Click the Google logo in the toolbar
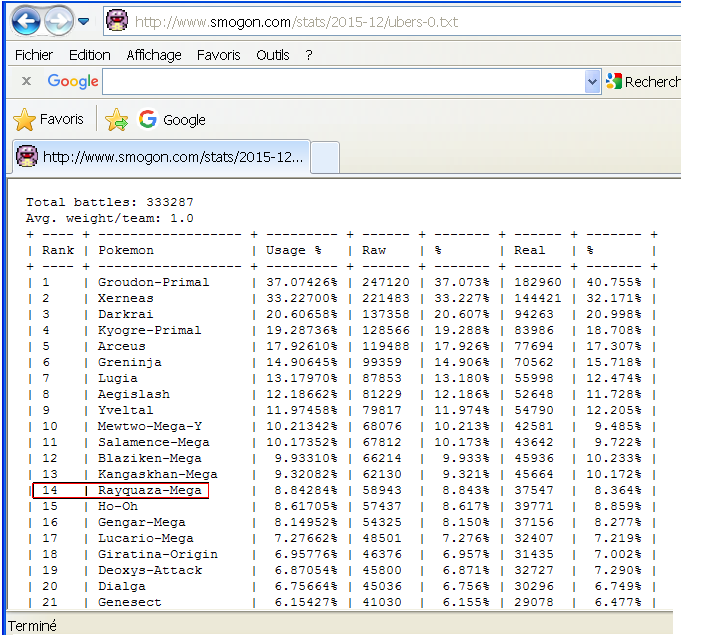The width and height of the screenshot is (705, 641). [73, 81]
